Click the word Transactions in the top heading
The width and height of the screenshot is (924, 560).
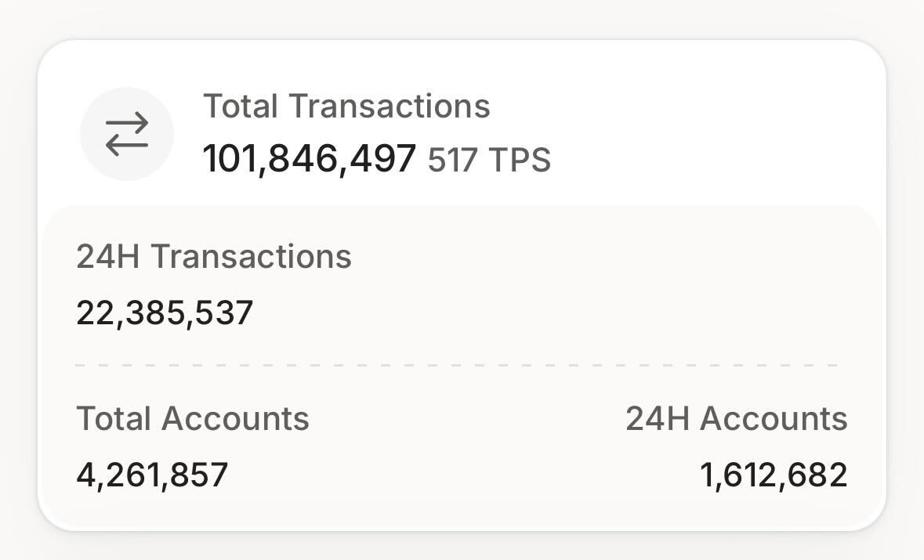pos(390,106)
